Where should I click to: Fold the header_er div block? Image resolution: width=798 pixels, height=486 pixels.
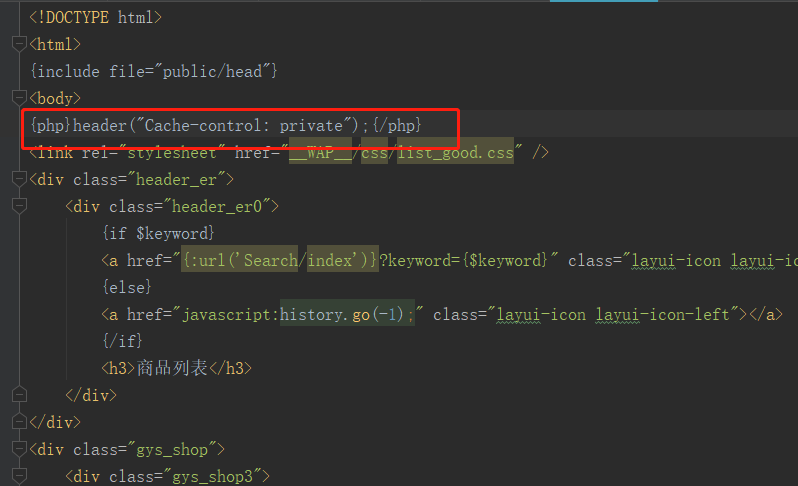pyautogui.click(x=17, y=180)
